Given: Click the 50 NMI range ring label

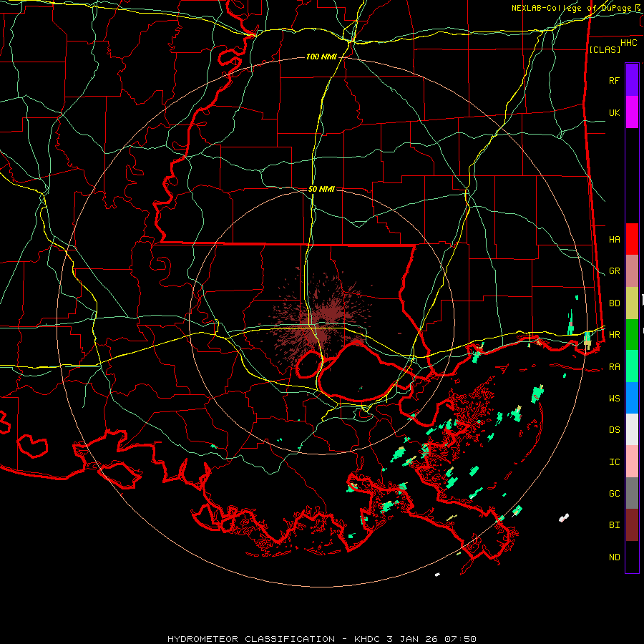Looking at the screenshot, I should point(321,189).
